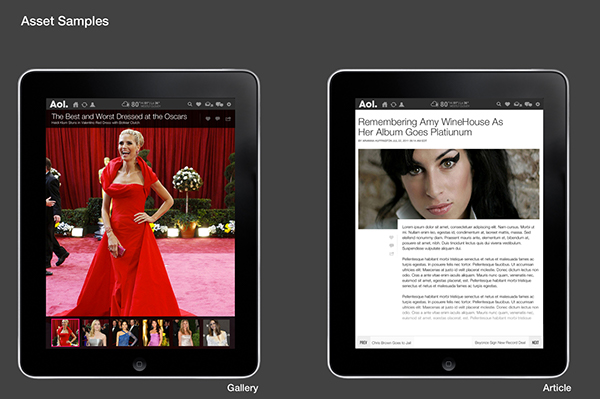Open the mail icon in the Gallery toolbar
Screen dimensions: 600x399
[x=209, y=104]
